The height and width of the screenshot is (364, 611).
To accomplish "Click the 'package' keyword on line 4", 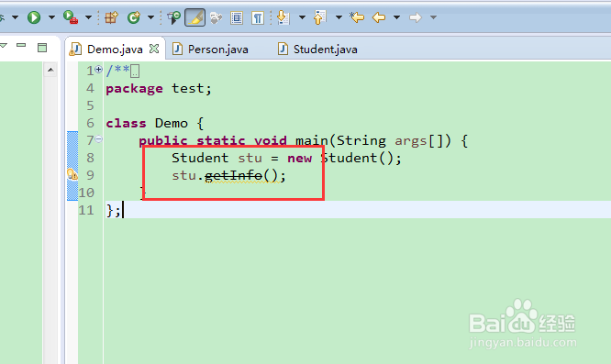I will coord(135,89).
